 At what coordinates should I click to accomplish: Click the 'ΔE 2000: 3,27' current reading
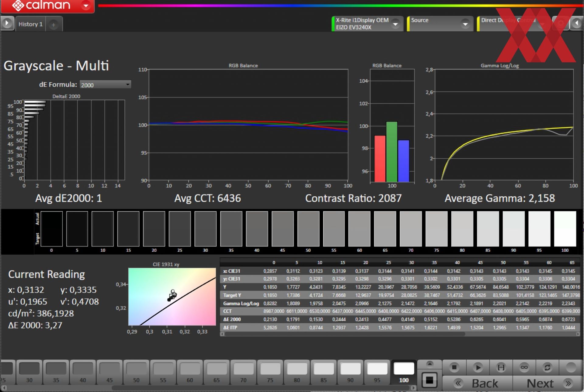point(35,325)
